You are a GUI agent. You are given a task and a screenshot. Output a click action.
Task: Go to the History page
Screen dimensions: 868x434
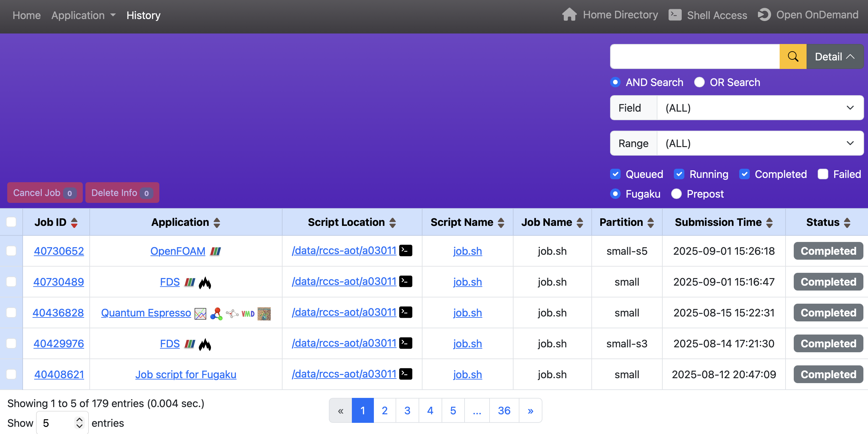click(143, 15)
